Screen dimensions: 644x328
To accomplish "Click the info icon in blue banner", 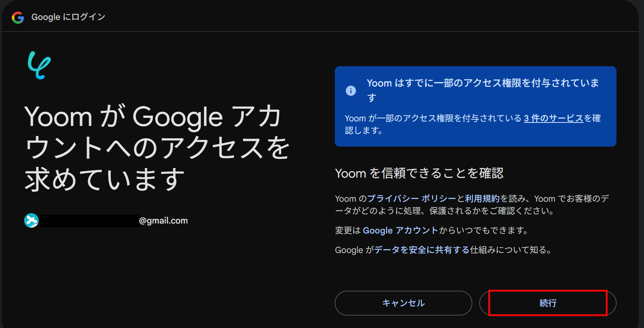I will click(x=351, y=91).
